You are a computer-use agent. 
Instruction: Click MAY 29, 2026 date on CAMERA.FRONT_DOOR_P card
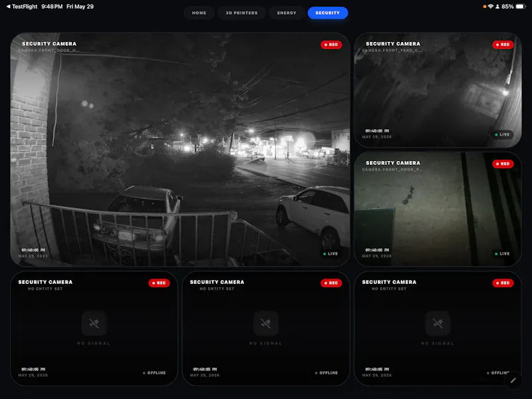(376, 256)
